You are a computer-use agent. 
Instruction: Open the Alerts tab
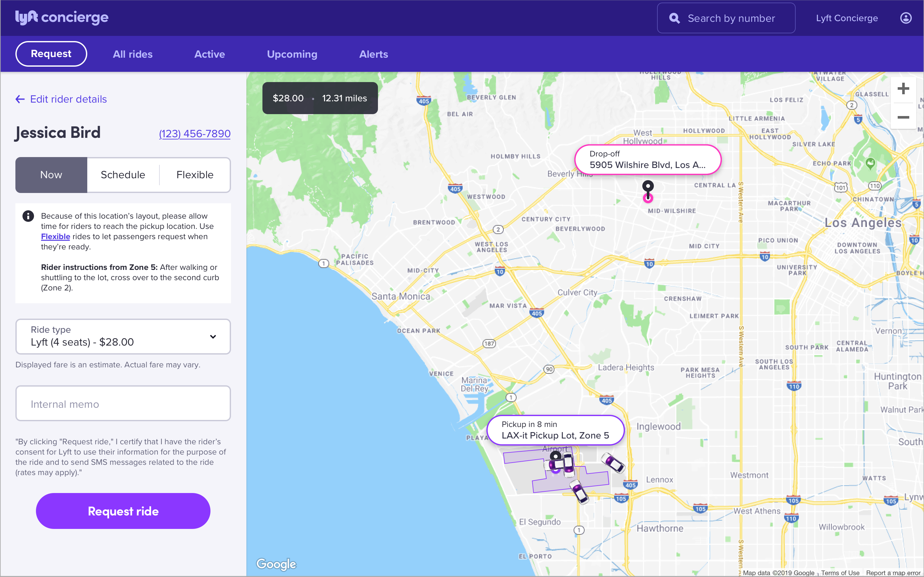point(373,54)
